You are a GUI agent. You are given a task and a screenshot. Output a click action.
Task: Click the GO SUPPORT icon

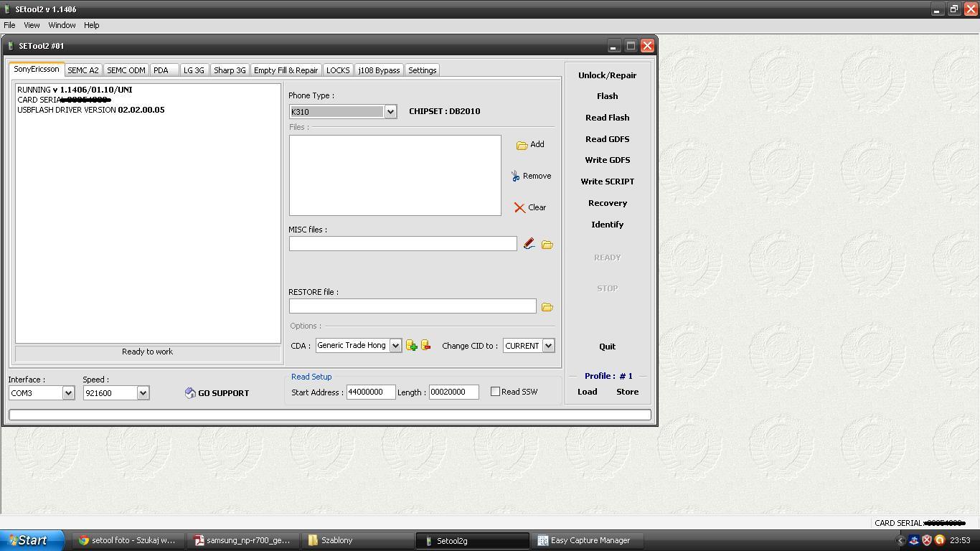tap(190, 393)
